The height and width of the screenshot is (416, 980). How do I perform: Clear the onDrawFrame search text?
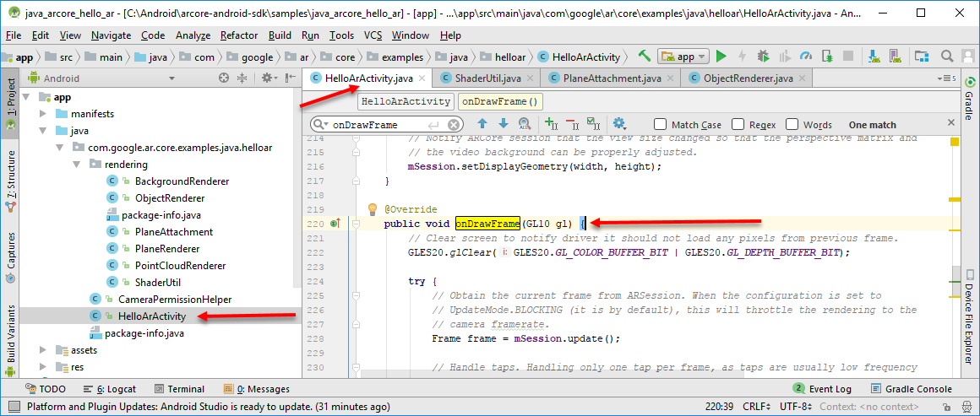[x=454, y=124]
